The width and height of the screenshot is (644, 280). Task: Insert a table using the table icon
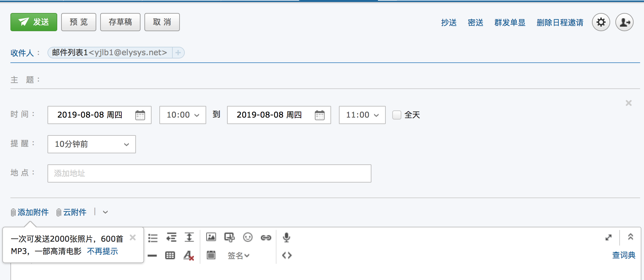(170, 255)
